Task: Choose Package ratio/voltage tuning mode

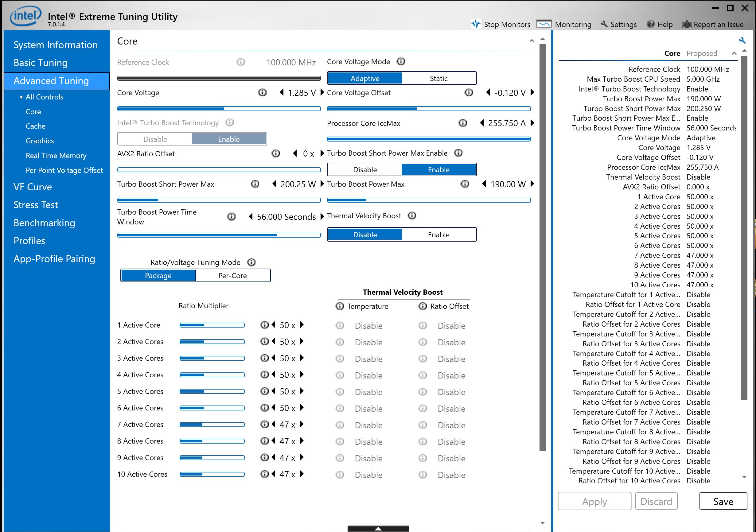Action: [x=158, y=276]
